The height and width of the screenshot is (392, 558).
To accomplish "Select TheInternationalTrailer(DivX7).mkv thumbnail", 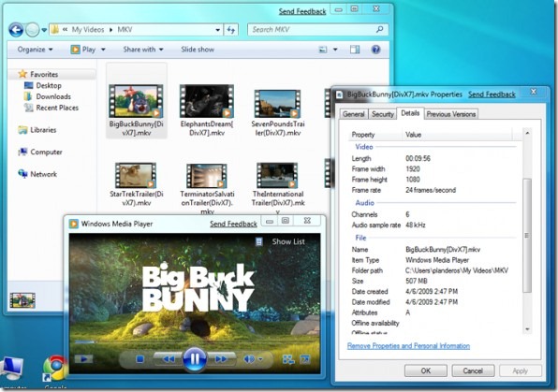I will tap(277, 175).
